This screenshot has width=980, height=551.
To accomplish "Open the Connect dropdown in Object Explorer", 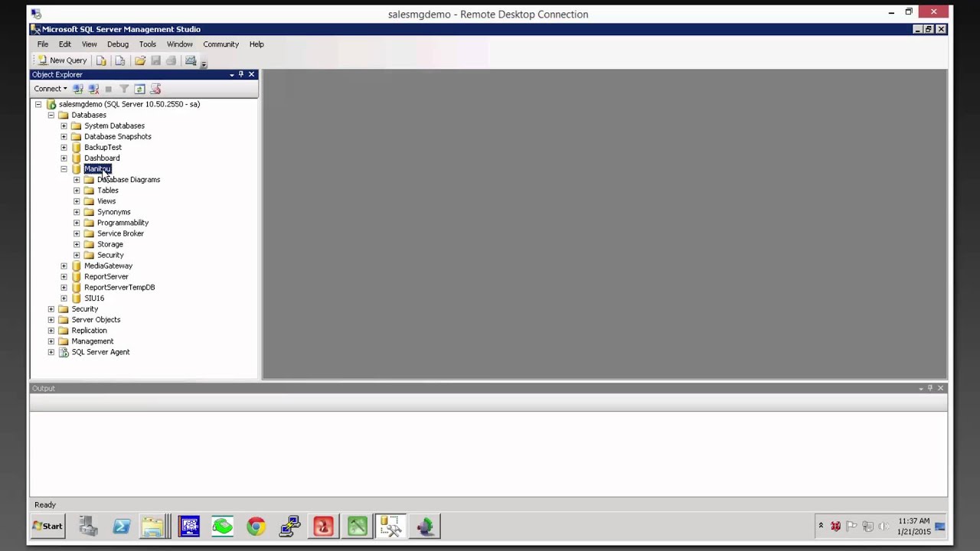I will click(51, 89).
